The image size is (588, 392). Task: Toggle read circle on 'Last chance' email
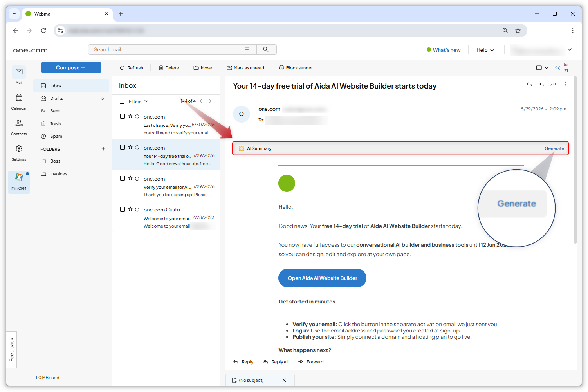tap(137, 116)
